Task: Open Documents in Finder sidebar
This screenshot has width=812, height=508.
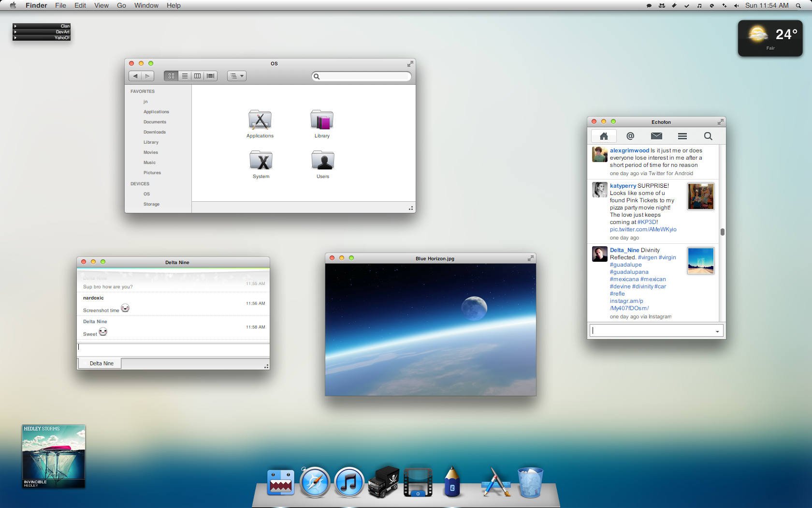Action: [155, 122]
